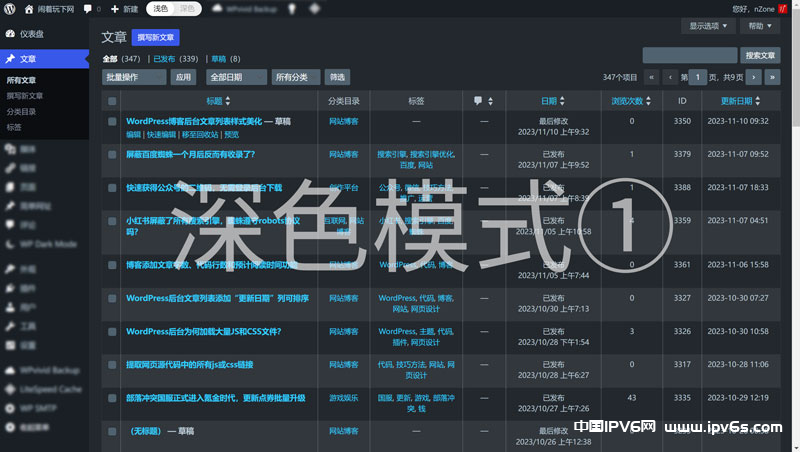Expand the 显示选项 screen options panel
This screenshot has height=452, width=800.
pyautogui.click(x=708, y=26)
